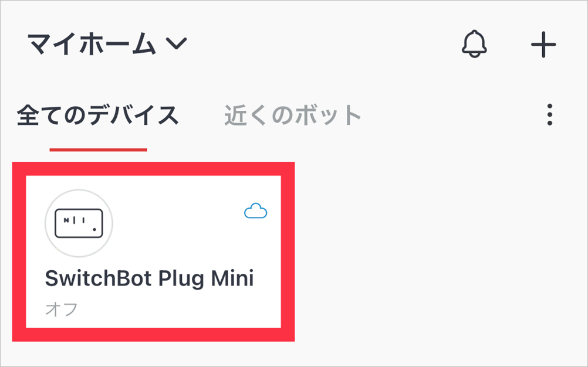Click the マイホーム title text
Image resolution: width=588 pixels, height=367 pixels.
92,44
